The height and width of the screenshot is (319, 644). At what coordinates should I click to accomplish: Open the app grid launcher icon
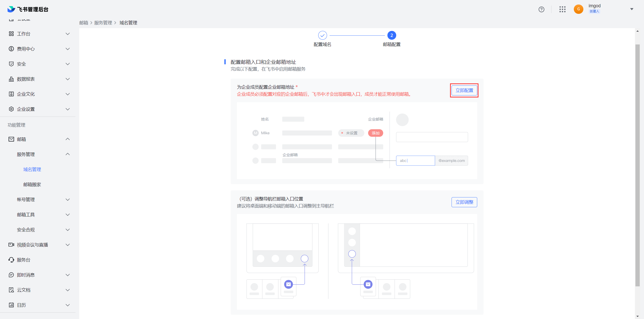562,9
